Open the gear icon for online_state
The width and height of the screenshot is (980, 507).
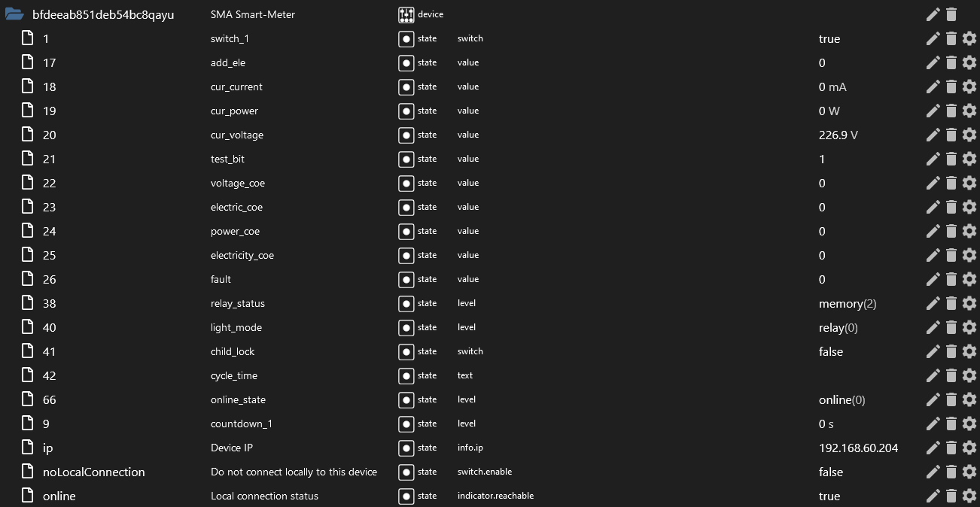[x=969, y=399]
